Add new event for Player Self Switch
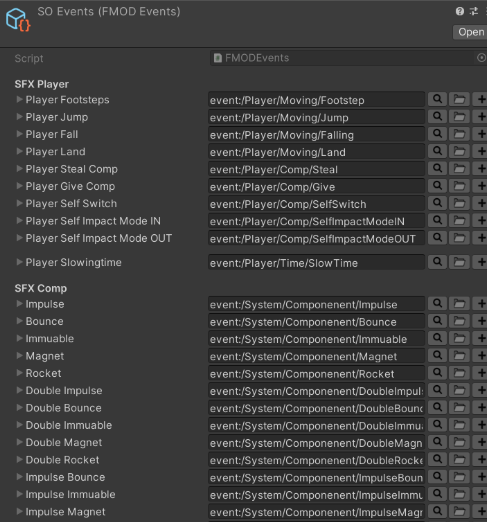Image resolution: width=487 pixels, height=522 pixels. [481, 203]
